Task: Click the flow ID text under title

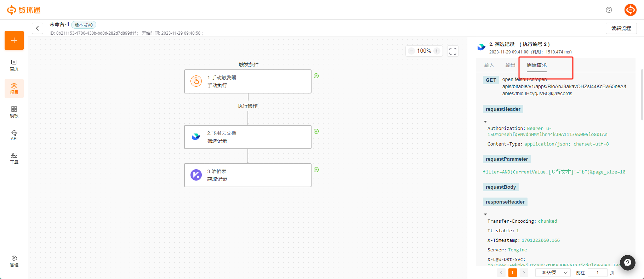Action: point(94,33)
